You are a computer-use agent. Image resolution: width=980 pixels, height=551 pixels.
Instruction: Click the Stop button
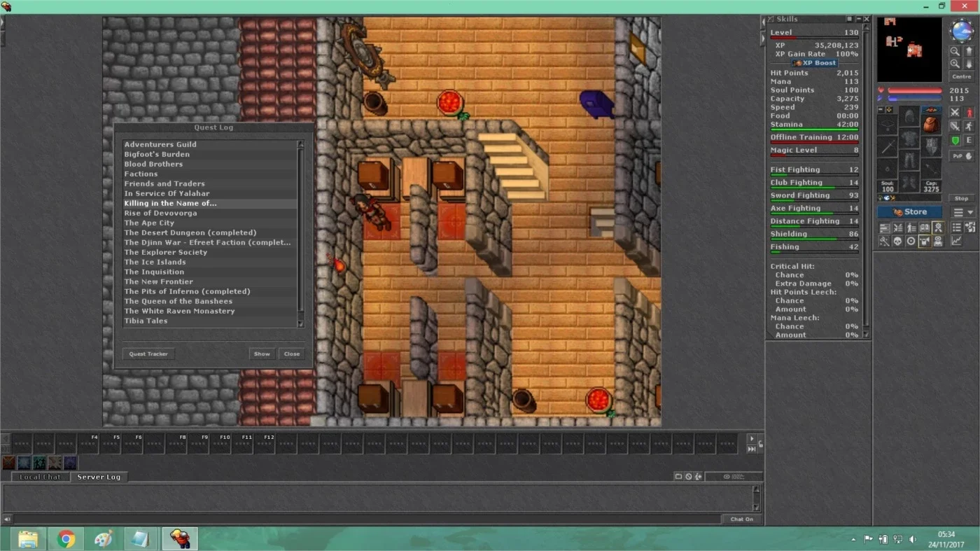point(962,198)
